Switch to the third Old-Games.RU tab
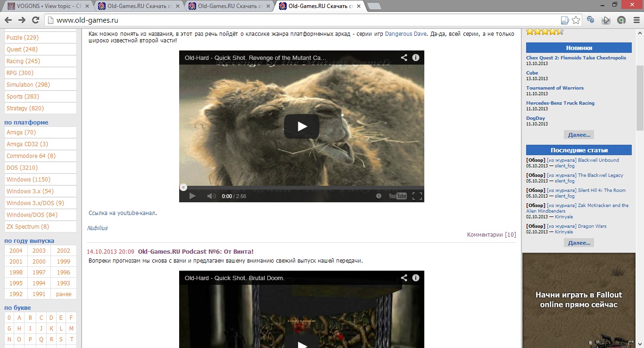 click(x=228, y=6)
